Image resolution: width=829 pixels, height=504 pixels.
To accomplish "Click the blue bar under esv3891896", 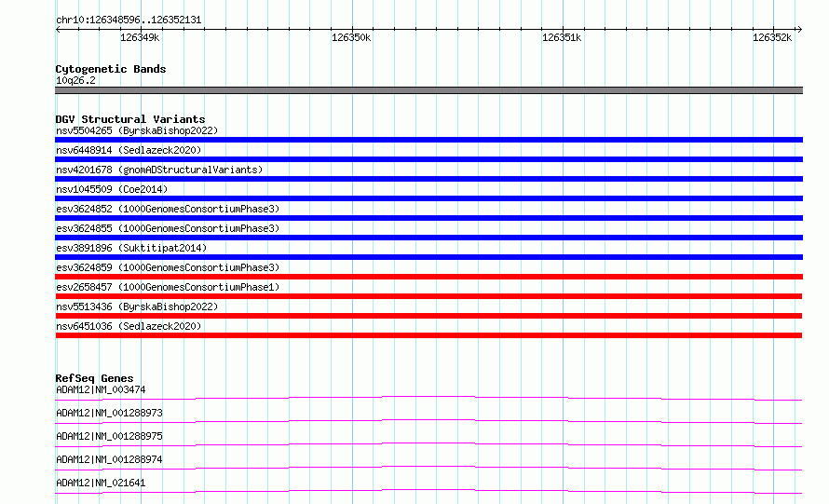I will coord(428,257).
